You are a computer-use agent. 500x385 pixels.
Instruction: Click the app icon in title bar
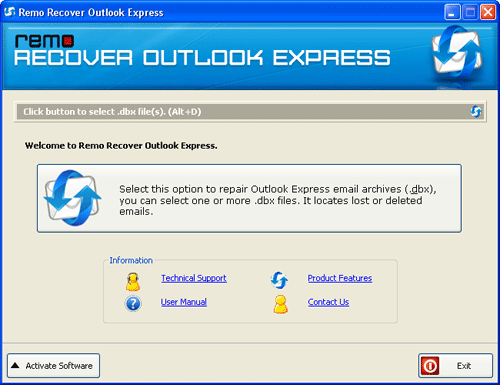coord(10,12)
